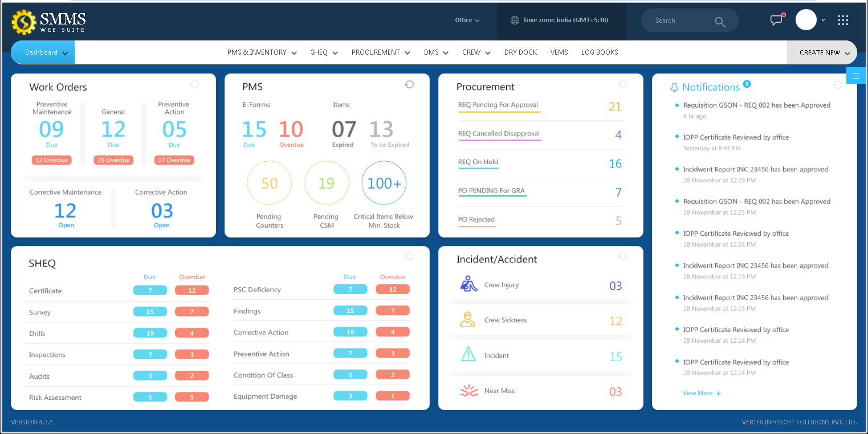Viewport: 868px width, 434px height.
Task: Click the refresh icon on the Work Orders widget
Action: click(x=194, y=84)
